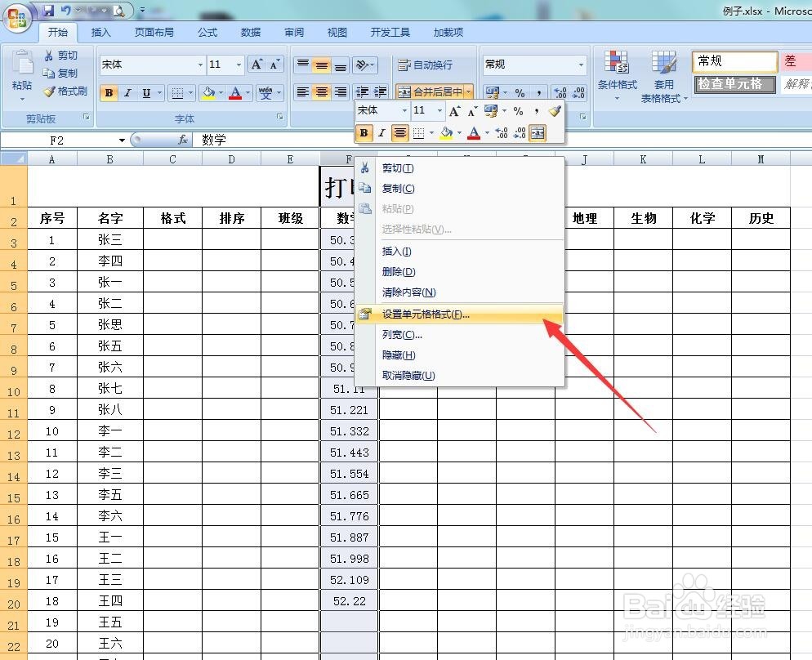Open the border style dropdown in mini toolbar
This screenshot has width=812, height=660.
(x=431, y=132)
